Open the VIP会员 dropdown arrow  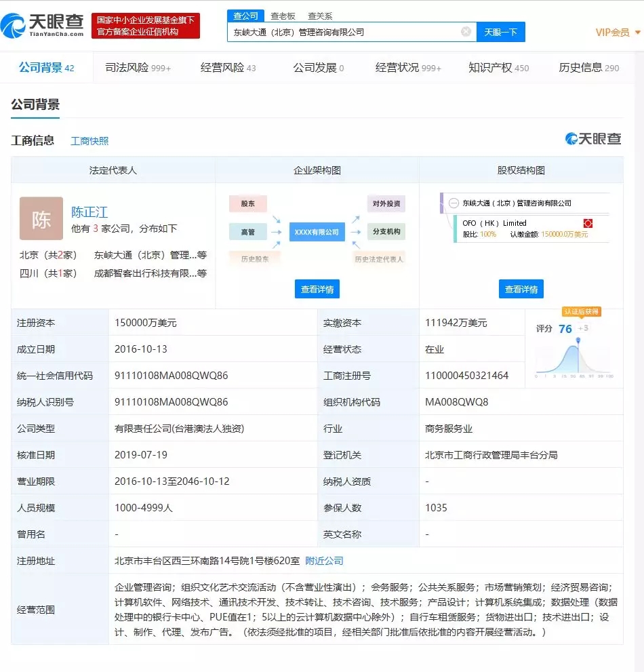(638, 32)
